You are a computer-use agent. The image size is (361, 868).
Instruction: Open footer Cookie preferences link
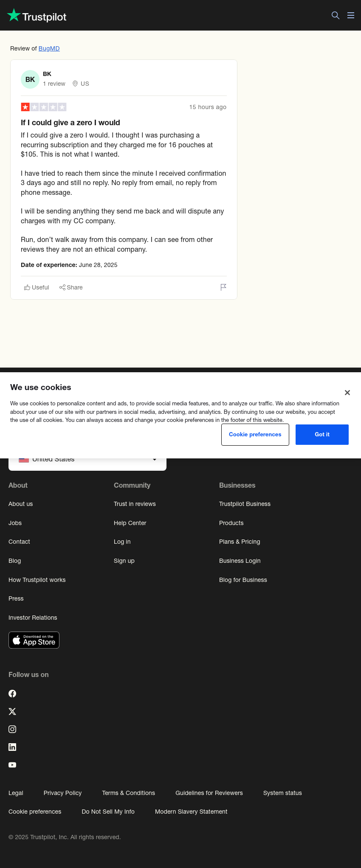(x=35, y=812)
